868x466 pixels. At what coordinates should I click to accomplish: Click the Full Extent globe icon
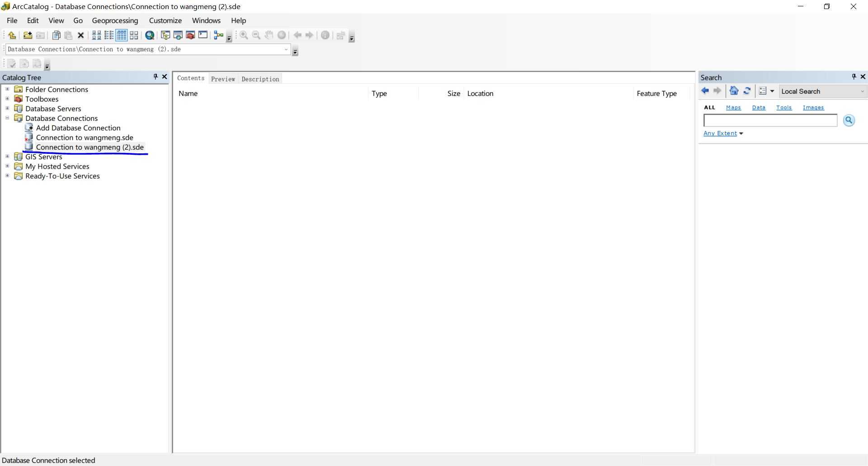(x=282, y=35)
